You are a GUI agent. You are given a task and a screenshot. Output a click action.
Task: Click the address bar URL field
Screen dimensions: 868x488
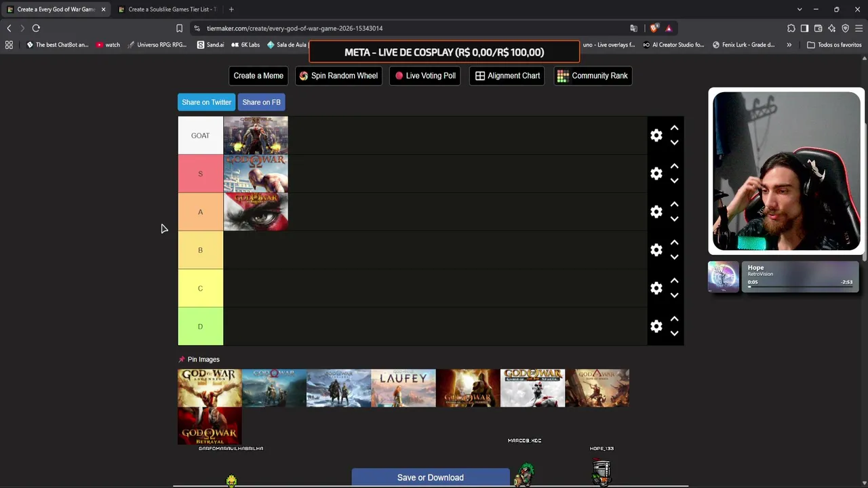[x=407, y=28]
